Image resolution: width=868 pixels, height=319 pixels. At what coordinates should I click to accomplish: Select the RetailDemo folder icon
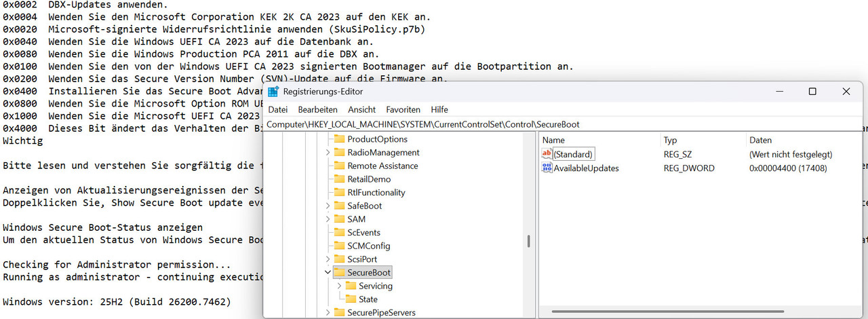click(x=340, y=179)
